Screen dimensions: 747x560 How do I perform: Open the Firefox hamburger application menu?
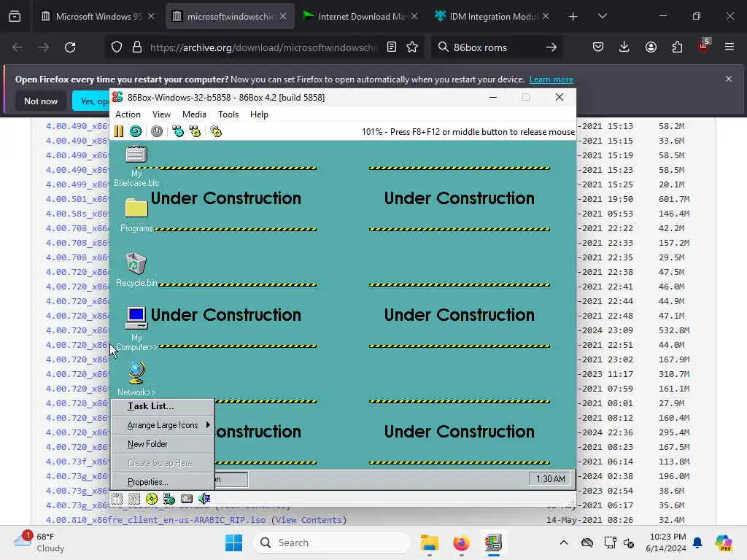click(729, 47)
